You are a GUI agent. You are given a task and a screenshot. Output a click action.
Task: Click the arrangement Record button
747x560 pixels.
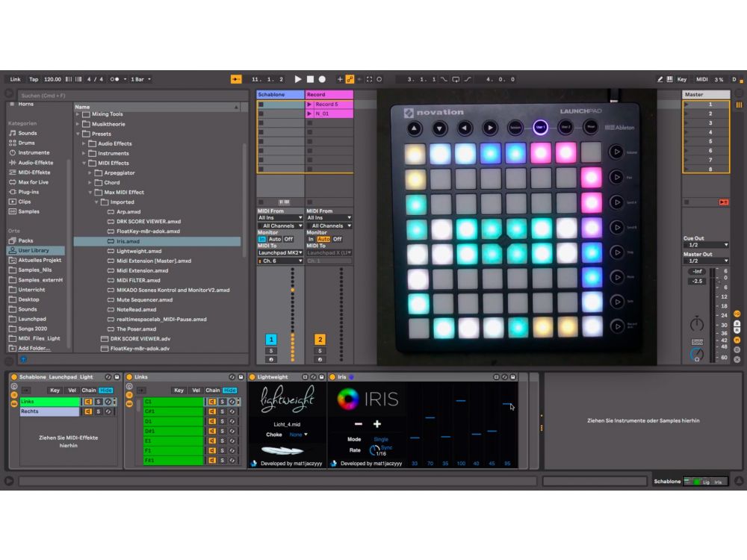pos(322,78)
